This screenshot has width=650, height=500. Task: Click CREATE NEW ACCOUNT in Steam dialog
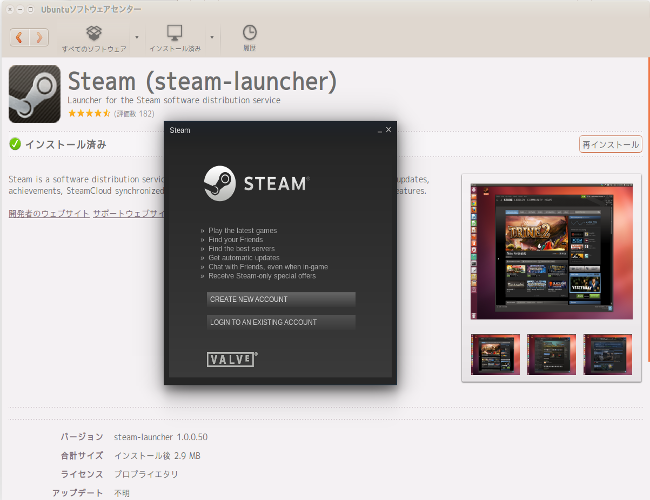281,299
